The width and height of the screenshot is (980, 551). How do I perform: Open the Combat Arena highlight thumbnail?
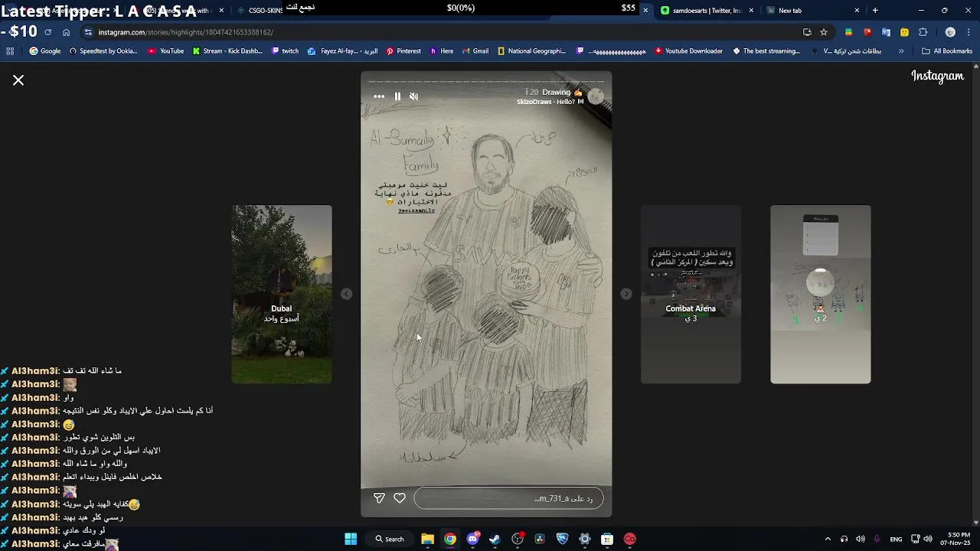click(691, 294)
